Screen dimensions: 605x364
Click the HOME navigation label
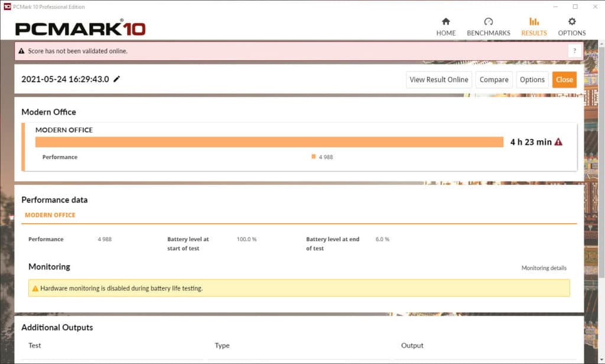(x=445, y=33)
